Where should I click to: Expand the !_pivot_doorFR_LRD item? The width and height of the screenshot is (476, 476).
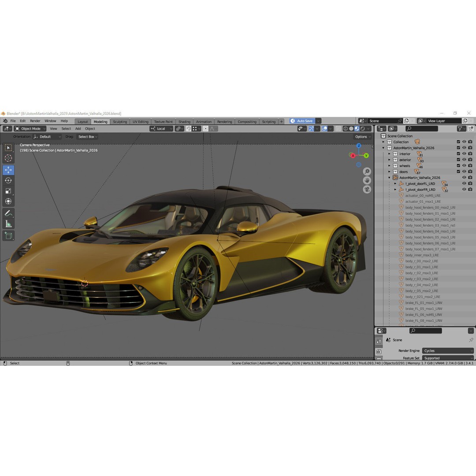point(395,190)
